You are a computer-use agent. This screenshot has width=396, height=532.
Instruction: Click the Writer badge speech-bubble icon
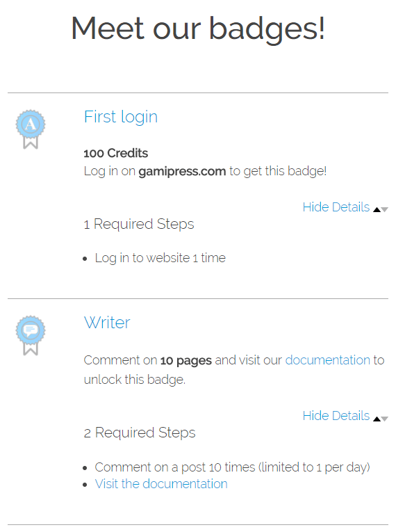(x=31, y=336)
